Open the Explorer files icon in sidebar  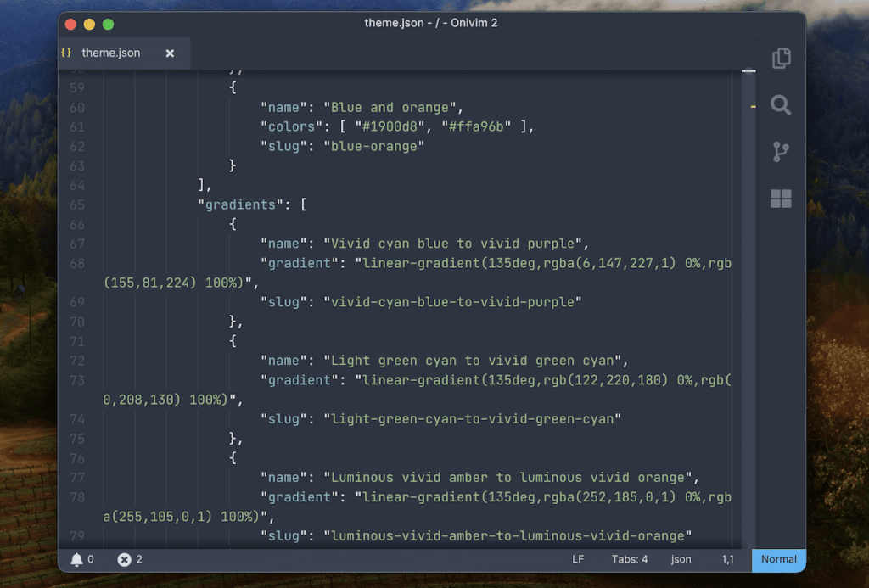pos(781,59)
